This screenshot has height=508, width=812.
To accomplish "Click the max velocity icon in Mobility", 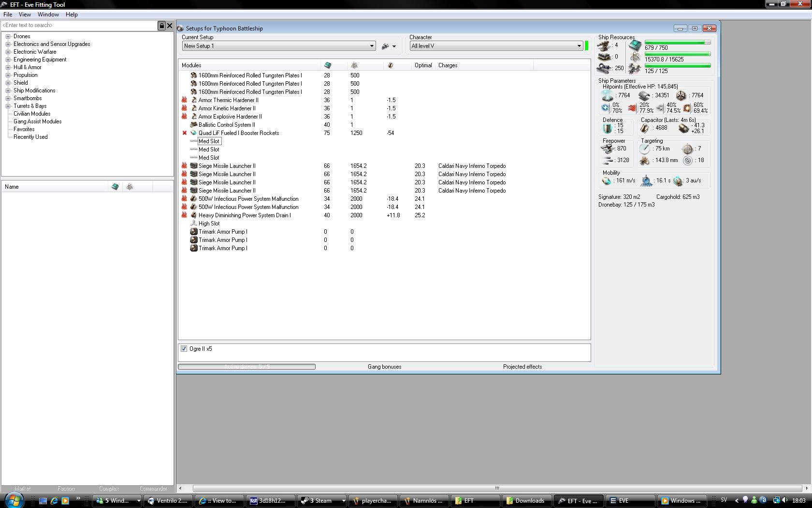I will click(x=607, y=181).
